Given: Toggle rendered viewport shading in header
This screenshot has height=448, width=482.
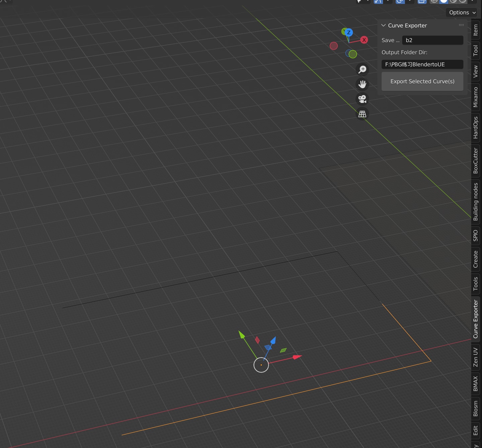Looking at the screenshot, I should click(463, 1).
